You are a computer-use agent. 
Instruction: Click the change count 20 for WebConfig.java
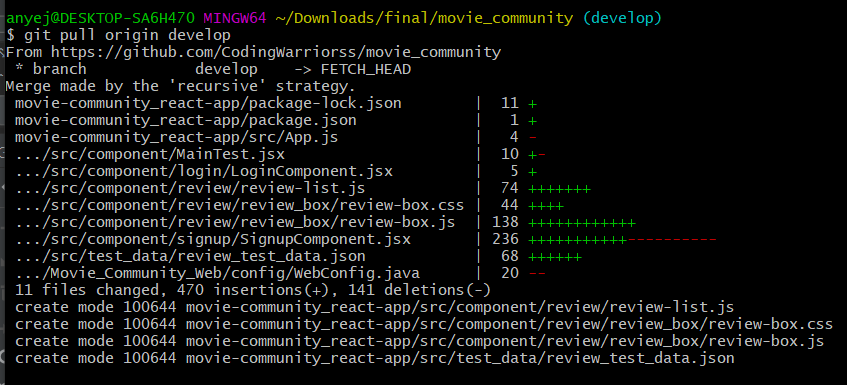click(509, 273)
